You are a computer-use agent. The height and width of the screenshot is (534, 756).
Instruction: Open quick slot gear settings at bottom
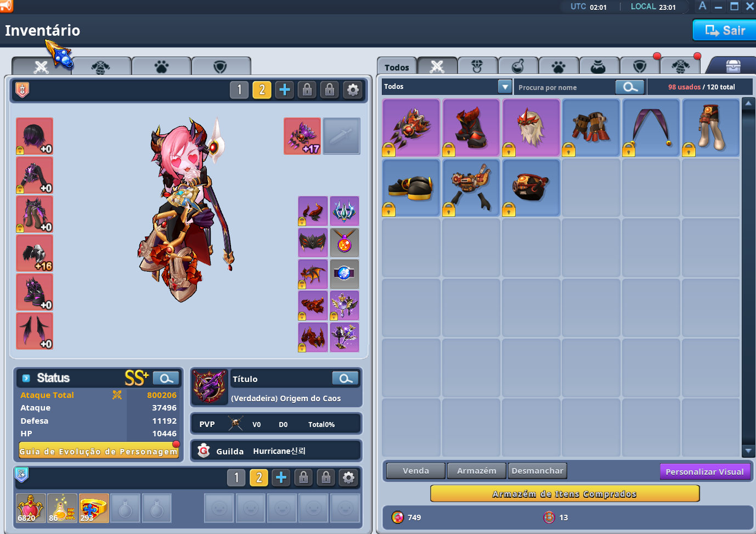click(x=348, y=477)
